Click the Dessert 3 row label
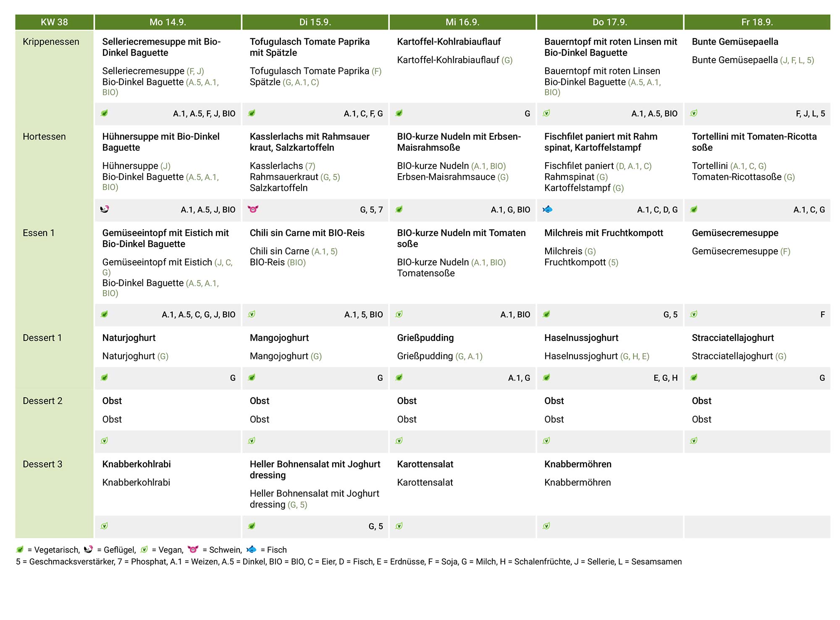 [42, 464]
